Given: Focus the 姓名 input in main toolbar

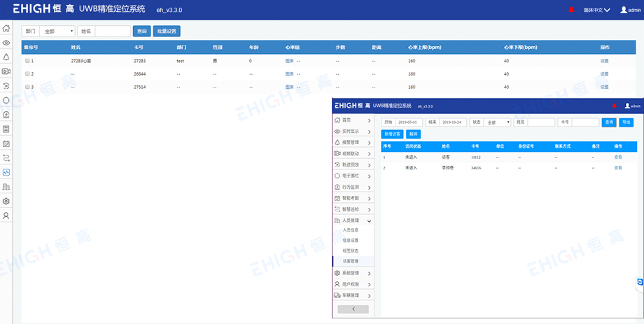Looking at the screenshot, I should pyautogui.click(x=113, y=31).
